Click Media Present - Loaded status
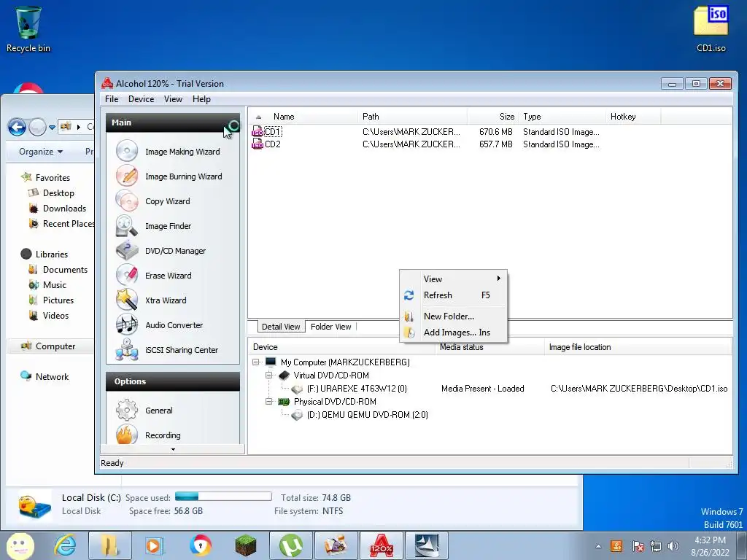Viewport: 747px width, 560px height. point(483,389)
